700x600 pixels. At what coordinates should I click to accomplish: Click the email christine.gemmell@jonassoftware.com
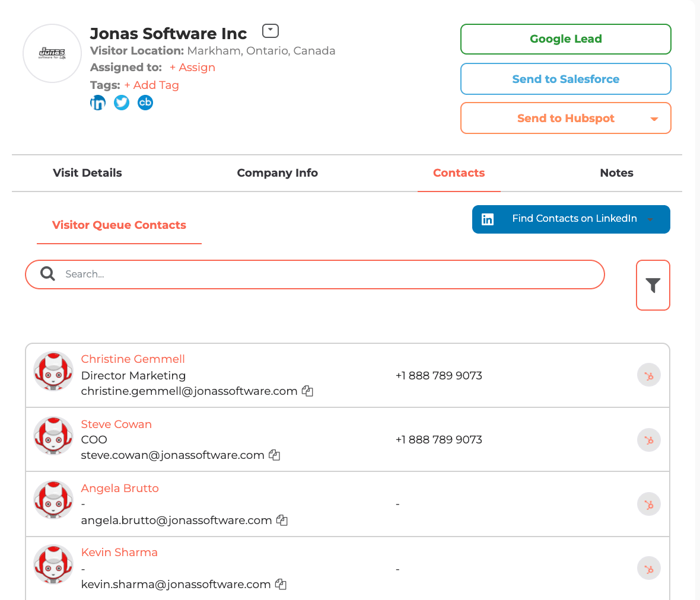tap(189, 391)
